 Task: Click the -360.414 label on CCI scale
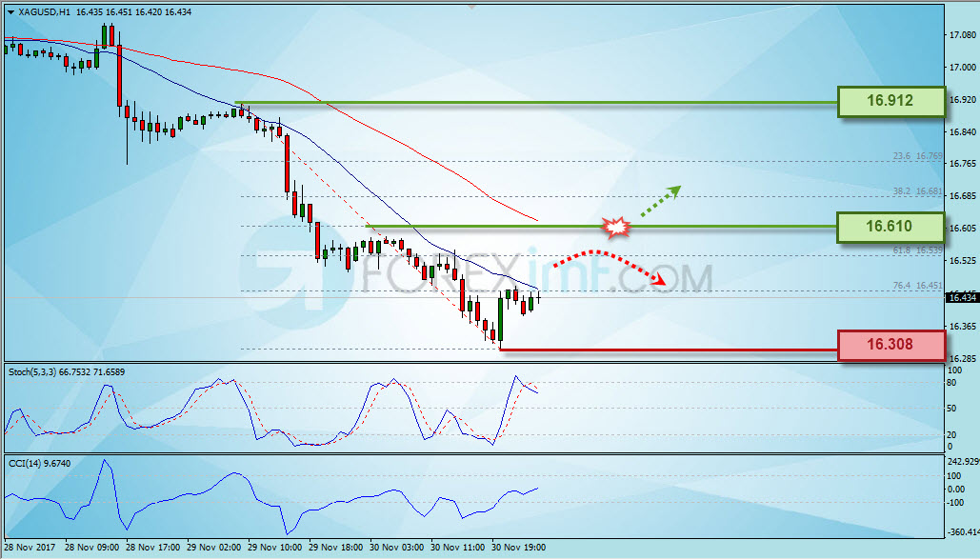[963, 531]
